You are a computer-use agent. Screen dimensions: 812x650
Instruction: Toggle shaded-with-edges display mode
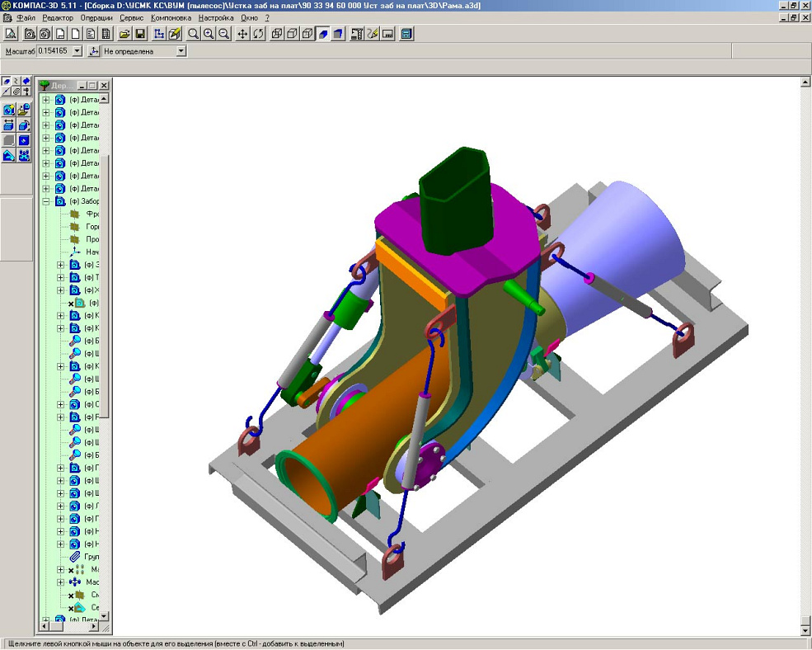338,34
